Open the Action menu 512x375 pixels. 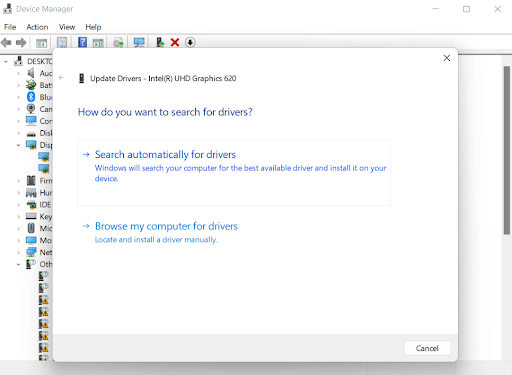pos(37,27)
